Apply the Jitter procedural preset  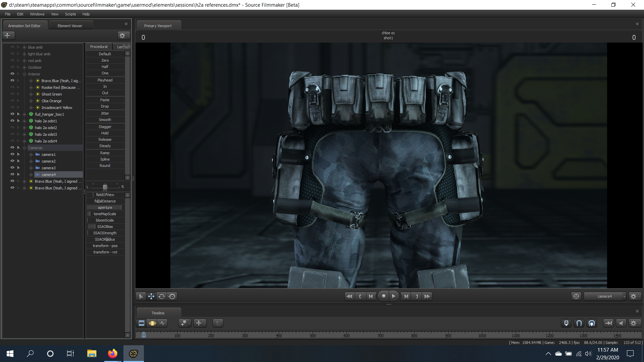pyautogui.click(x=105, y=113)
